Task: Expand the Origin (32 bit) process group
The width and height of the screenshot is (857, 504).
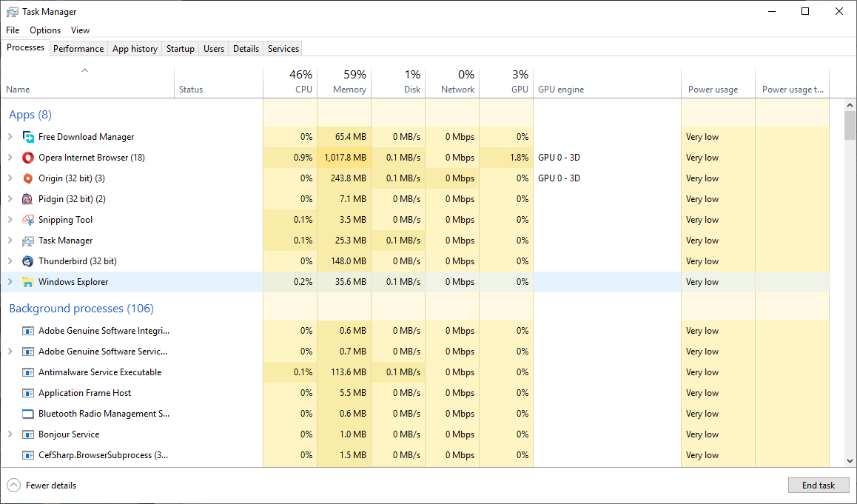Action: pos(10,178)
